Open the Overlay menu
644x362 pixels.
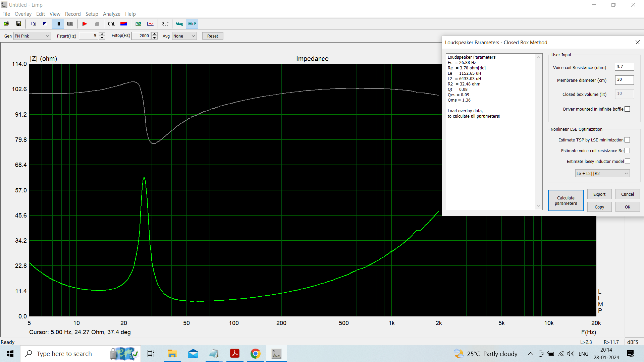pyautogui.click(x=23, y=14)
